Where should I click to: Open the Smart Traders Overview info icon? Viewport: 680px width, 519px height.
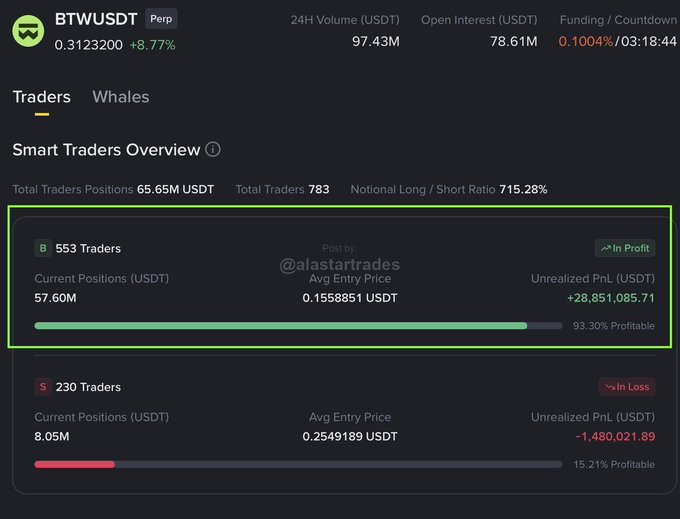pos(212,149)
